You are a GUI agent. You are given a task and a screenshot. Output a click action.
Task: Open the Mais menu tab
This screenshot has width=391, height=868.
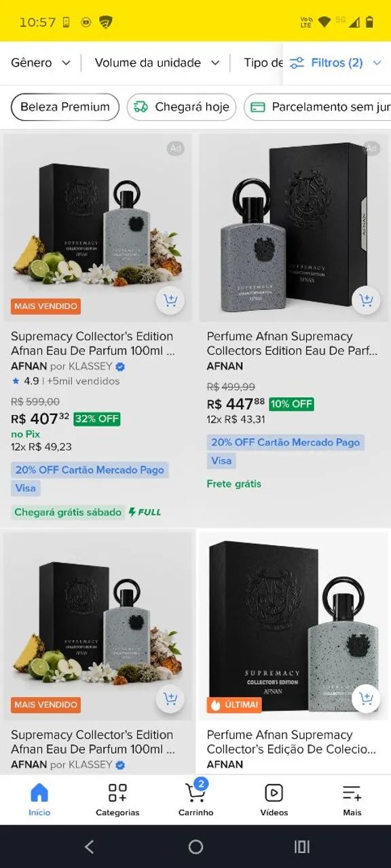[x=352, y=798]
